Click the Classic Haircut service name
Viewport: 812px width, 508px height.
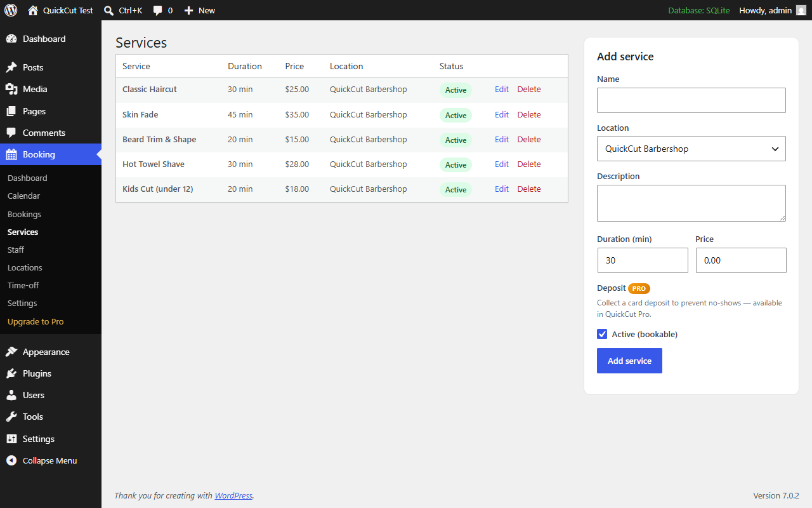150,90
